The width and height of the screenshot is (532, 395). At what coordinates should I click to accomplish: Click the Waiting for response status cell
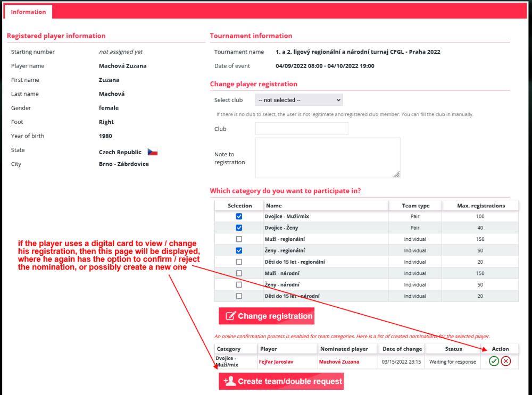coord(453,362)
